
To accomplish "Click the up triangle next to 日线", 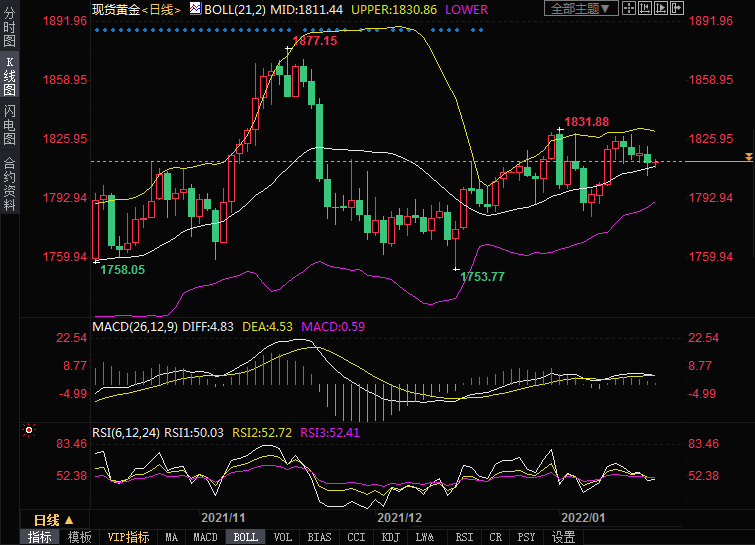I will click(68, 520).
